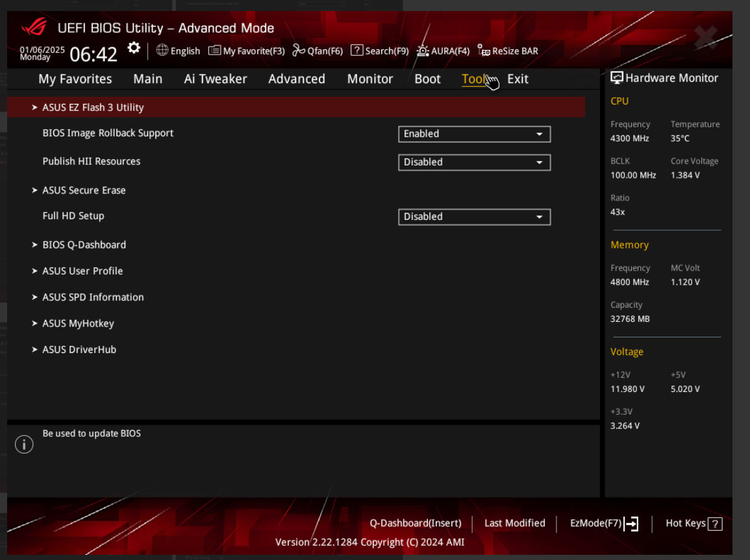Switch to the Monitor tab
This screenshot has height=560, width=750.
click(x=369, y=79)
